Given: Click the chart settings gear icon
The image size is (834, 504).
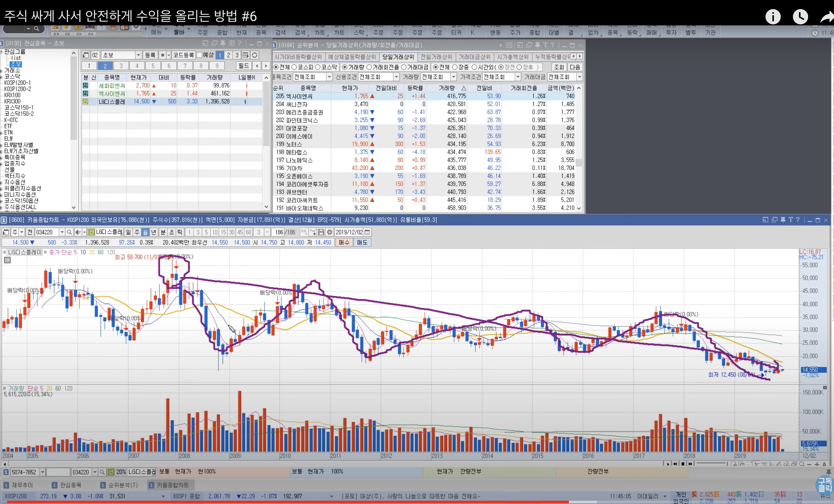Looking at the screenshot, I should click(329, 232).
